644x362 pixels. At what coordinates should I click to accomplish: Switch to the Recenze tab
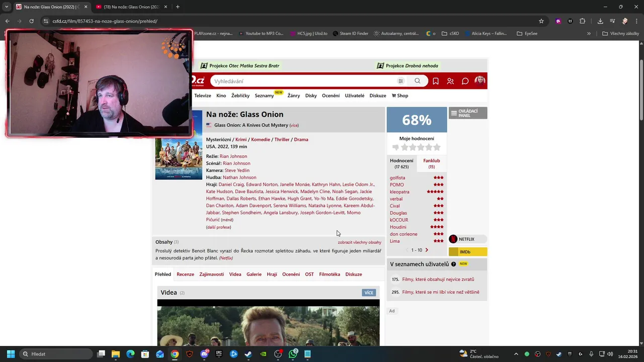(x=185, y=274)
